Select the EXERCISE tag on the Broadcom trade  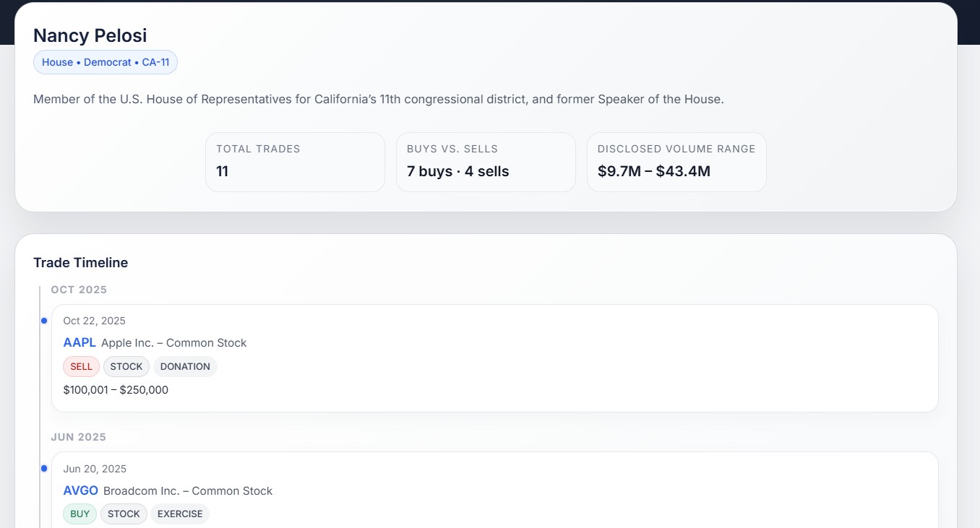(x=180, y=514)
